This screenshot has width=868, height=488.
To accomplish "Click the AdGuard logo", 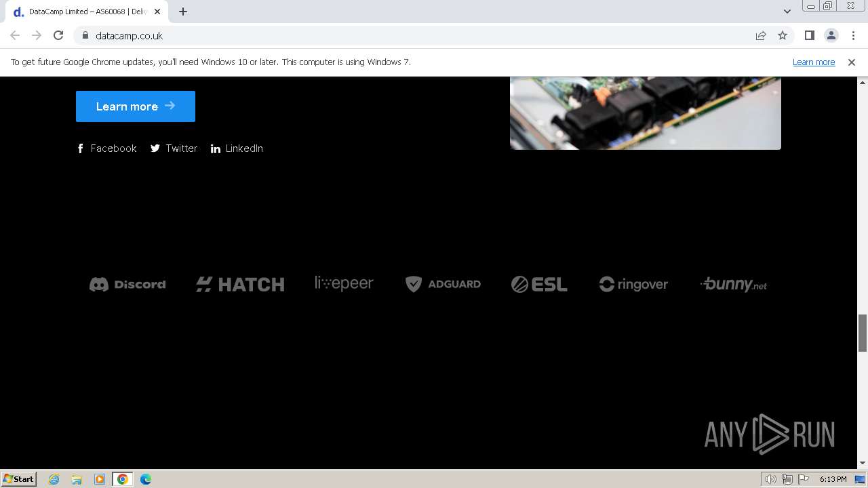I will [x=443, y=284].
